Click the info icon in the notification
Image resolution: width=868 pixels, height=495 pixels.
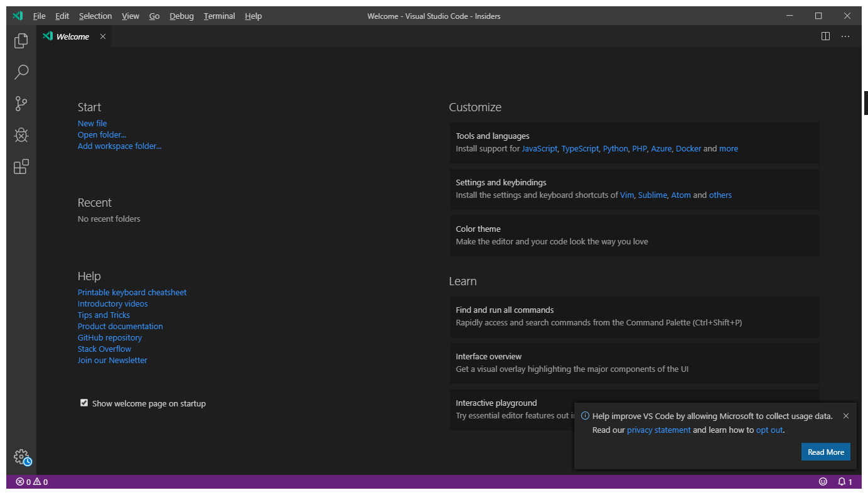click(585, 416)
